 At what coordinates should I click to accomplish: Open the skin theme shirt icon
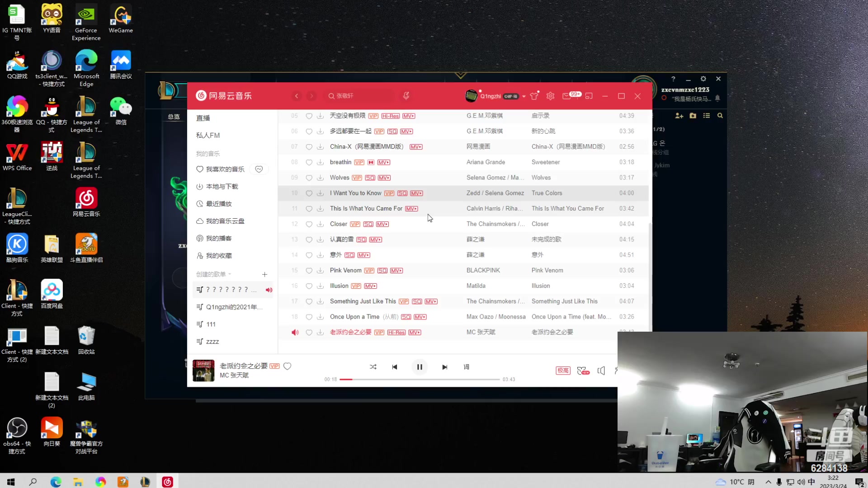pos(534,96)
